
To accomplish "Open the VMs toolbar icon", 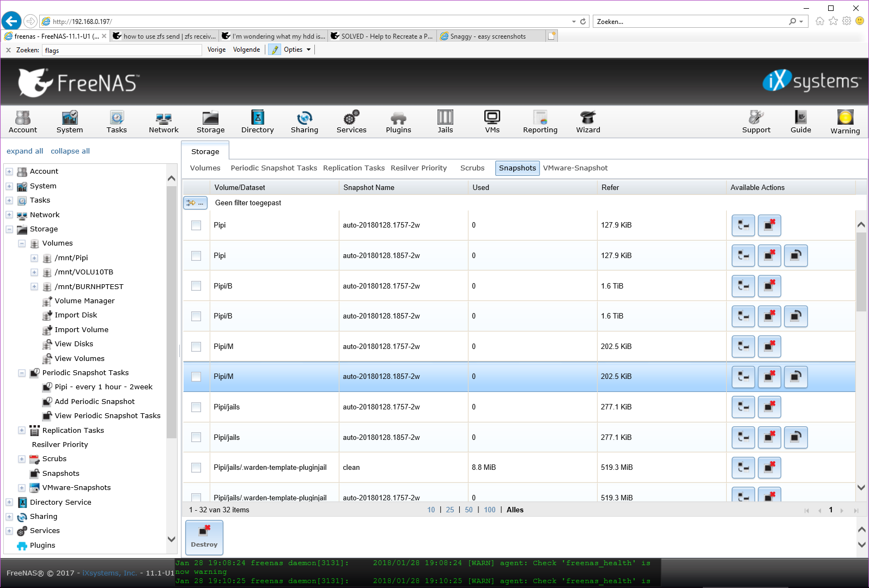I will [x=492, y=122].
